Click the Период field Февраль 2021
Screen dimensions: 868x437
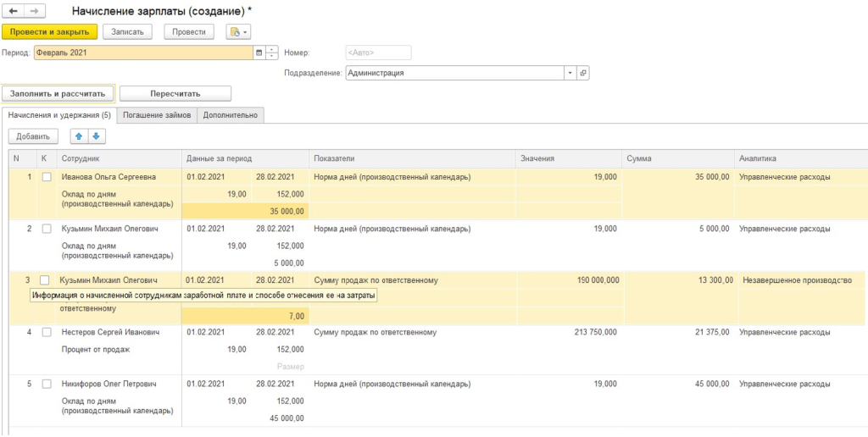[143, 53]
